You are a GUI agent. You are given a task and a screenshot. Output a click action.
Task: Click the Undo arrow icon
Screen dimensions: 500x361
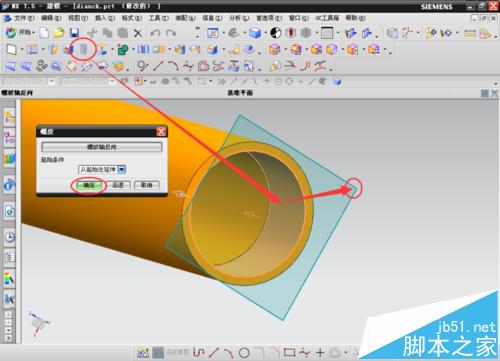tap(155, 33)
